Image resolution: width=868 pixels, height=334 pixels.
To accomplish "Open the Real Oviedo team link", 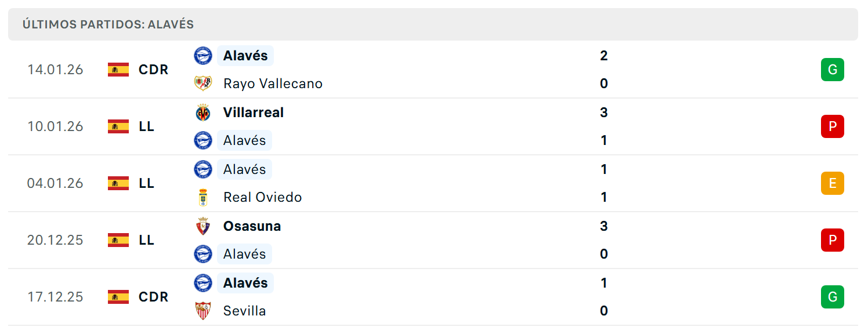I will 263,197.
